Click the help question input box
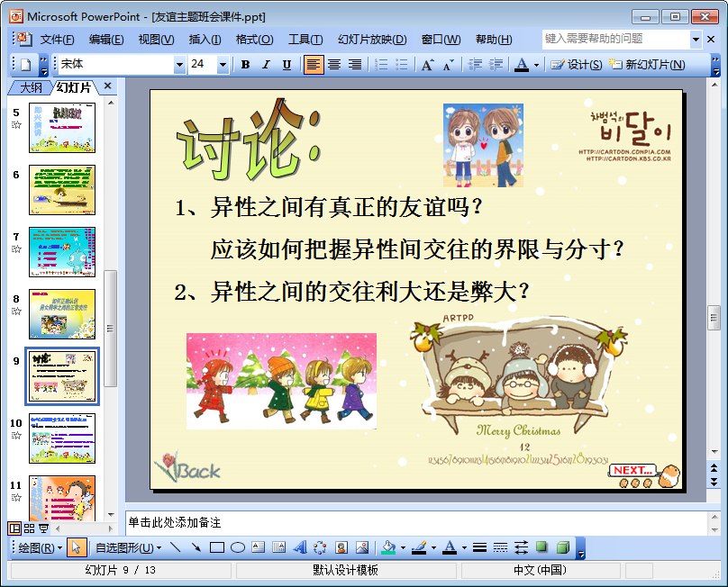This screenshot has height=587, width=728. pyautogui.click(x=616, y=39)
